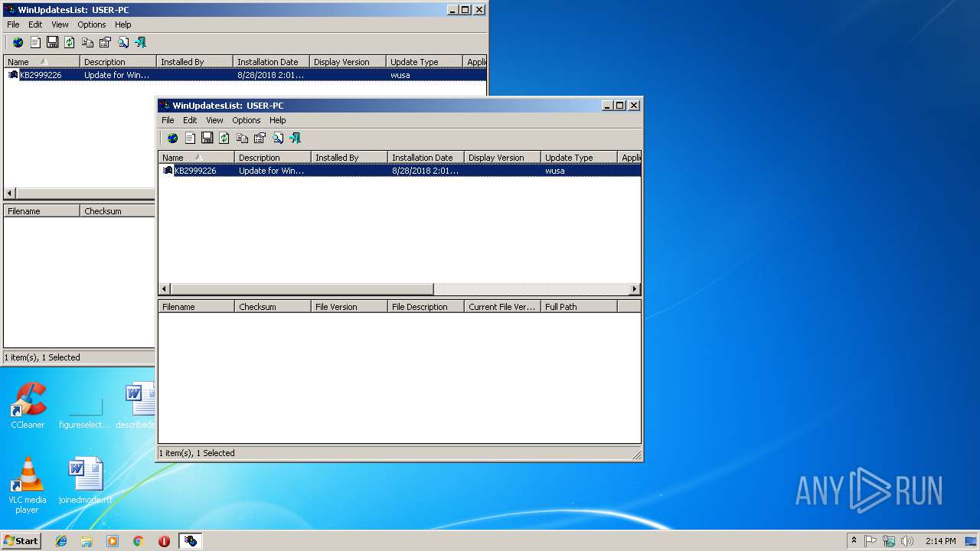
Task: Click horizontal scrollbar thumb in front window
Action: click(x=302, y=289)
